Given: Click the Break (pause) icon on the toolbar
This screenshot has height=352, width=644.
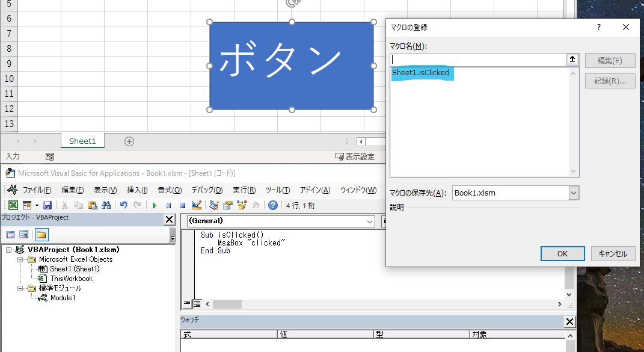Looking at the screenshot, I should tap(168, 205).
